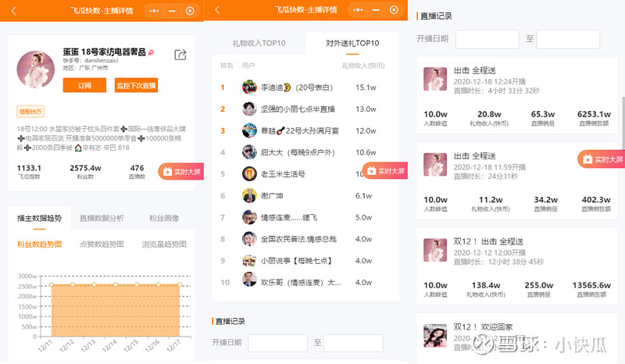Image resolution: width=625 pixels, height=364 pixels.
Task: Click the 监控下次直播 button
Action: click(x=136, y=85)
